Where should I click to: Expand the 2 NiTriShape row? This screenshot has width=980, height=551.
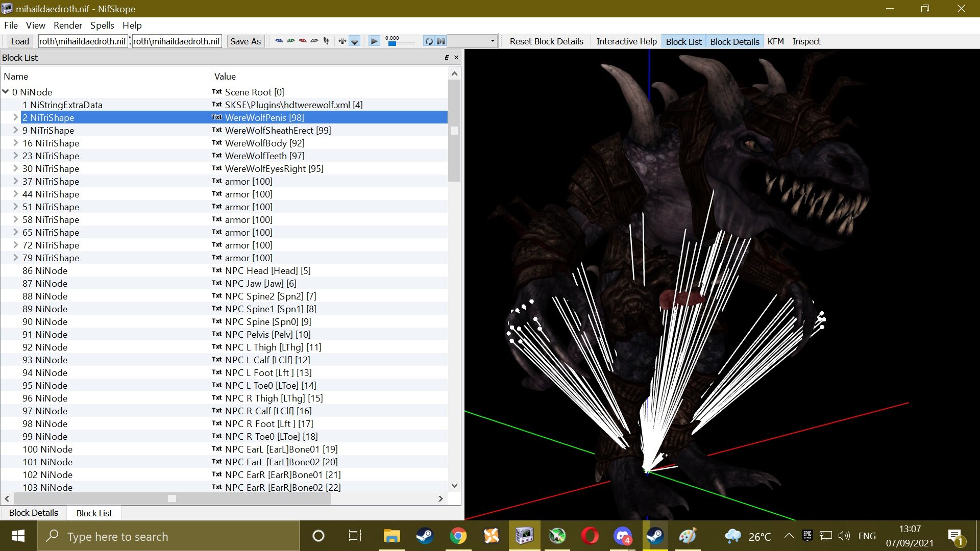tap(15, 117)
